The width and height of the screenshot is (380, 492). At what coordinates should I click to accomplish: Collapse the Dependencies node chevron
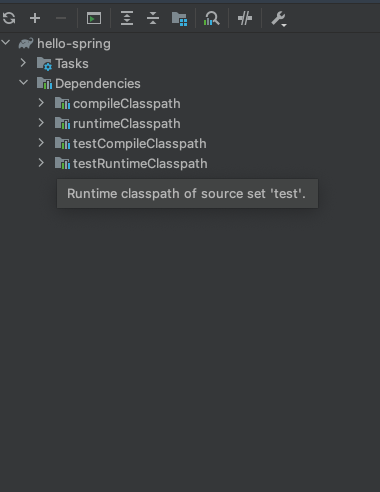click(24, 83)
